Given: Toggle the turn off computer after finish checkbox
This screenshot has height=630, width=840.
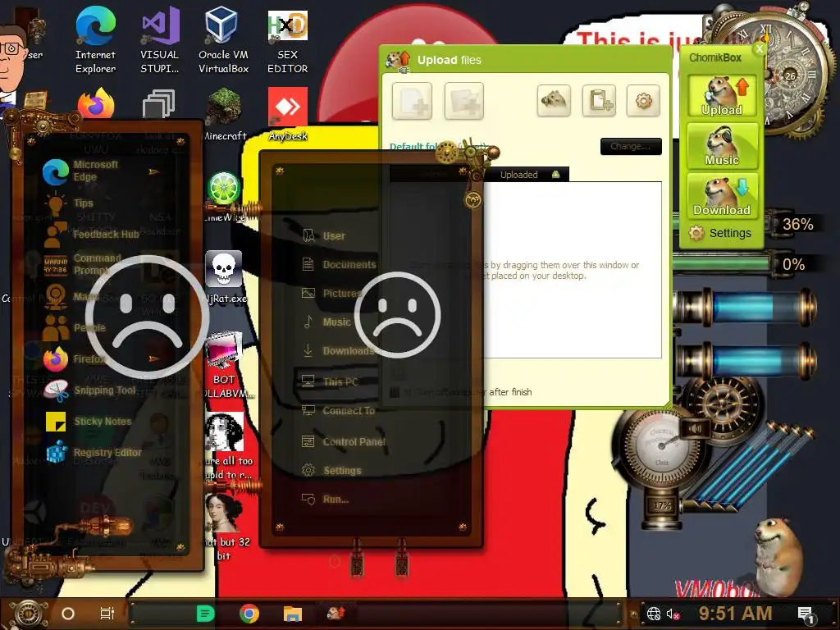Looking at the screenshot, I should [395, 392].
